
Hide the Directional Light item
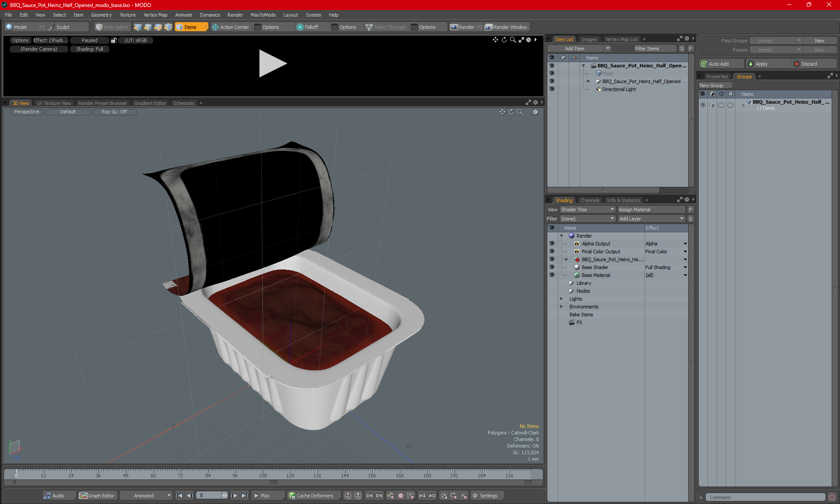[552, 89]
